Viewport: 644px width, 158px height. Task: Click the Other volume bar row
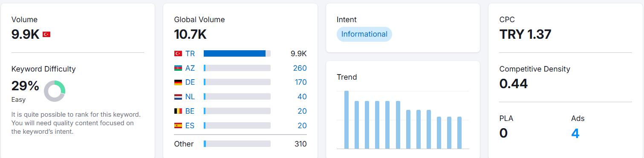pos(240,144)
